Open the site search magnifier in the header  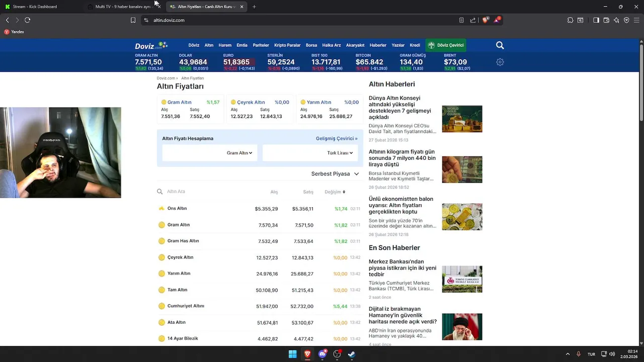(x=500, y=45)
